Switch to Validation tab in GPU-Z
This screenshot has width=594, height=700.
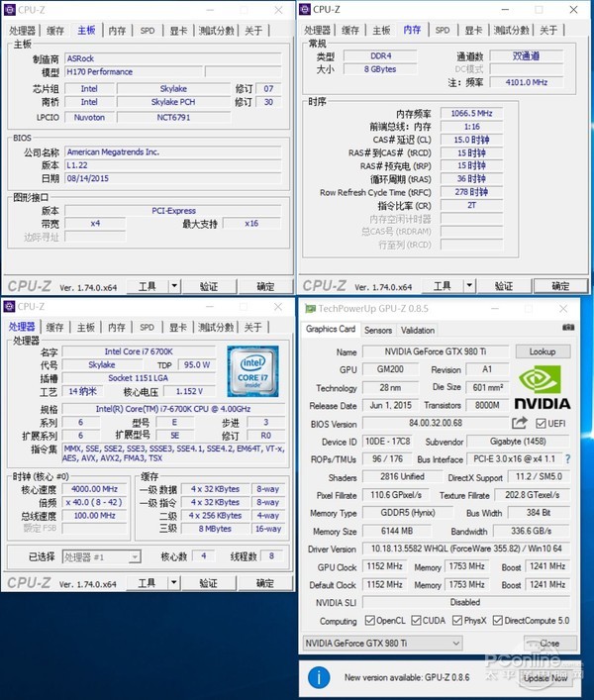(417, 331)
